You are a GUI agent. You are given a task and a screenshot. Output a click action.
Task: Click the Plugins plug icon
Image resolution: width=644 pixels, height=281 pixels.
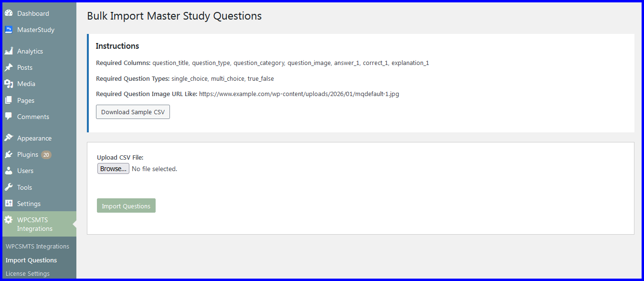pos(9,154)
